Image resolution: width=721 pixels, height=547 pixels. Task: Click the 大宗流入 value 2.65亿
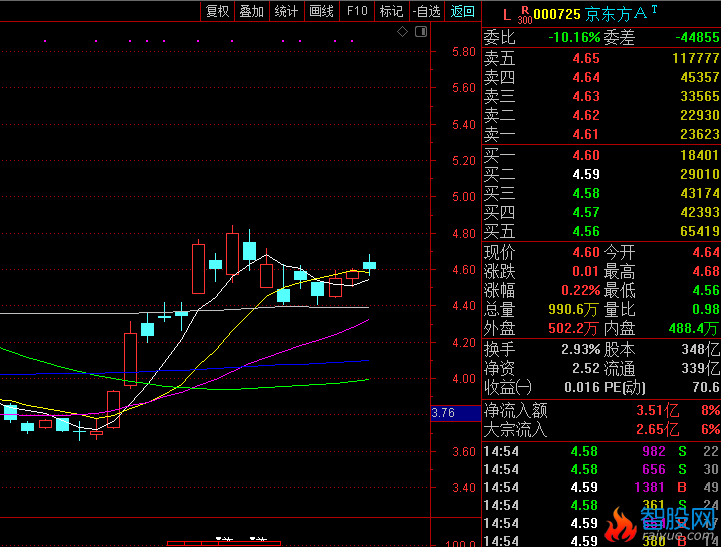coord(657,429)
